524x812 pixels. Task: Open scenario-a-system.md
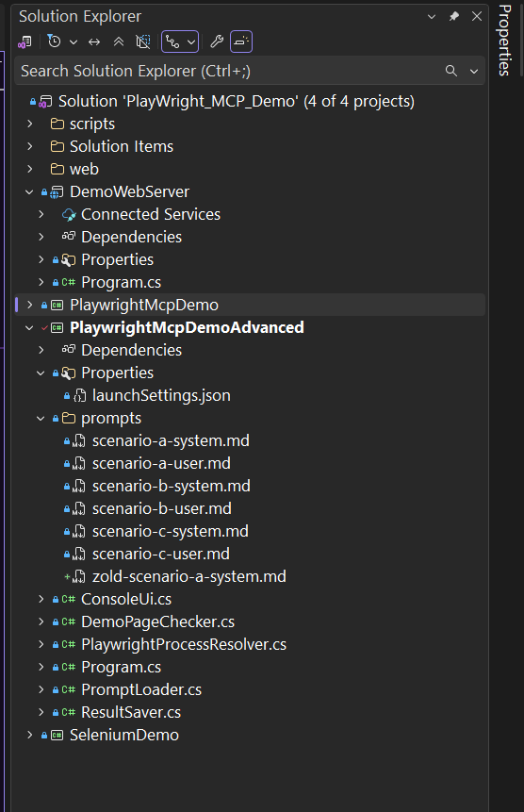pyautogui.click(x=171, y=440)
